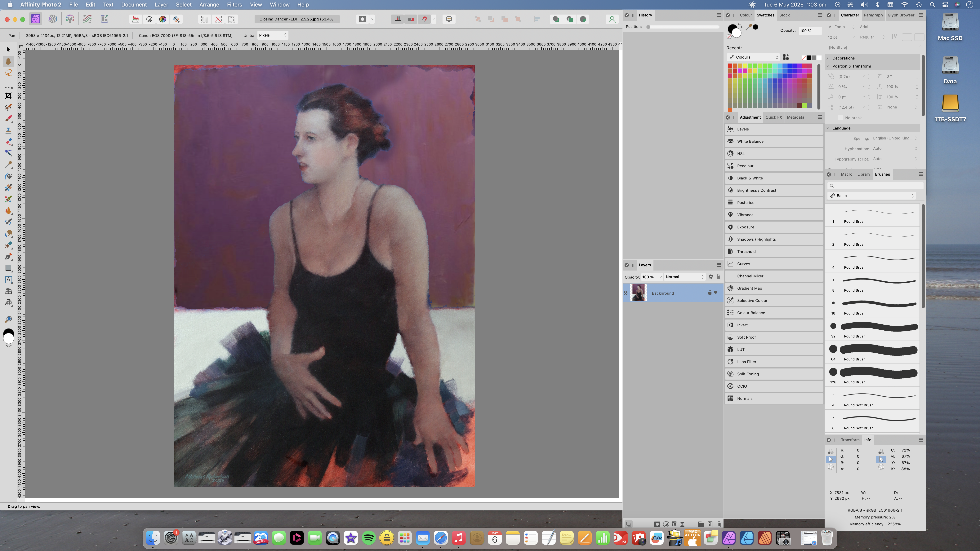Screen dimensions: 980x551
Task: Collapse the Language section
Action: click(827, 128)
